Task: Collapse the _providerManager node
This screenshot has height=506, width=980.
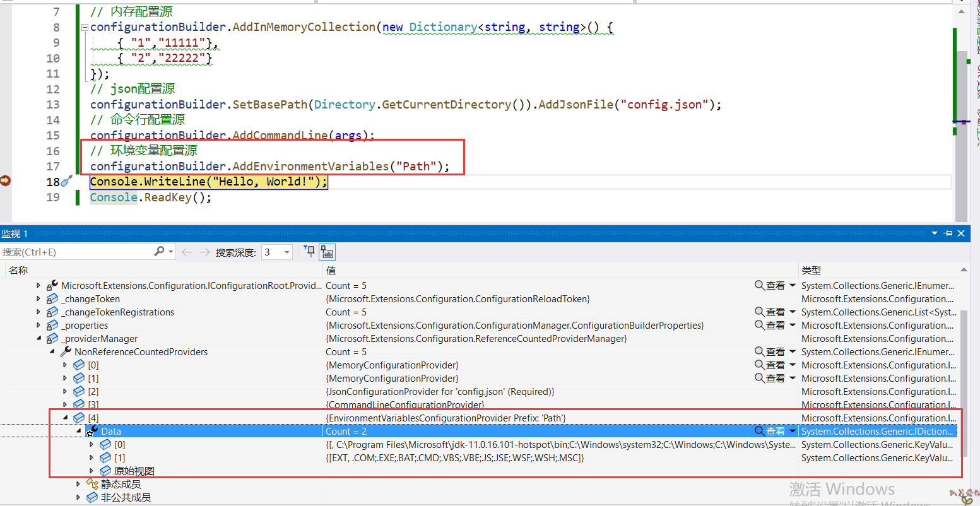Action: 38,339
